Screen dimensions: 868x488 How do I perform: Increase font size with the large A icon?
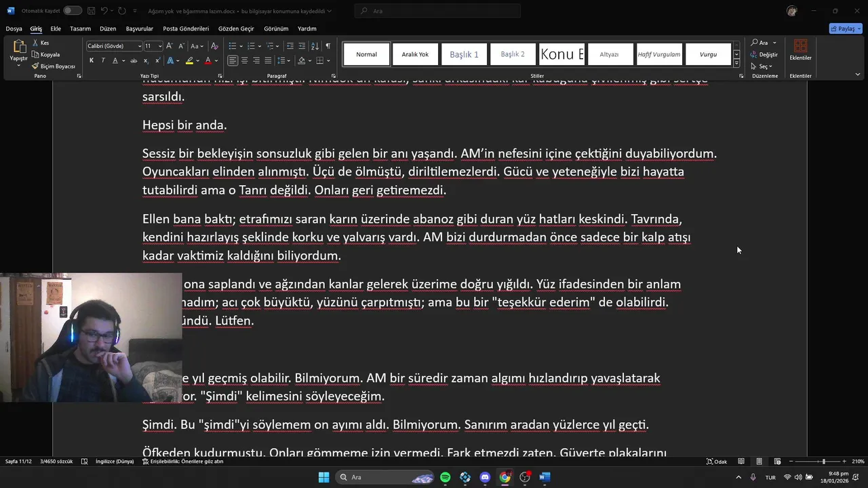[170, 46]
